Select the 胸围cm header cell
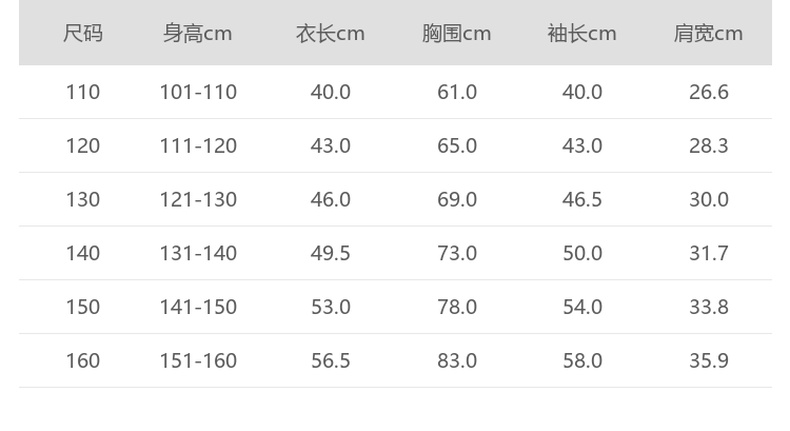790x431 pixels. [x=456, y=34]
